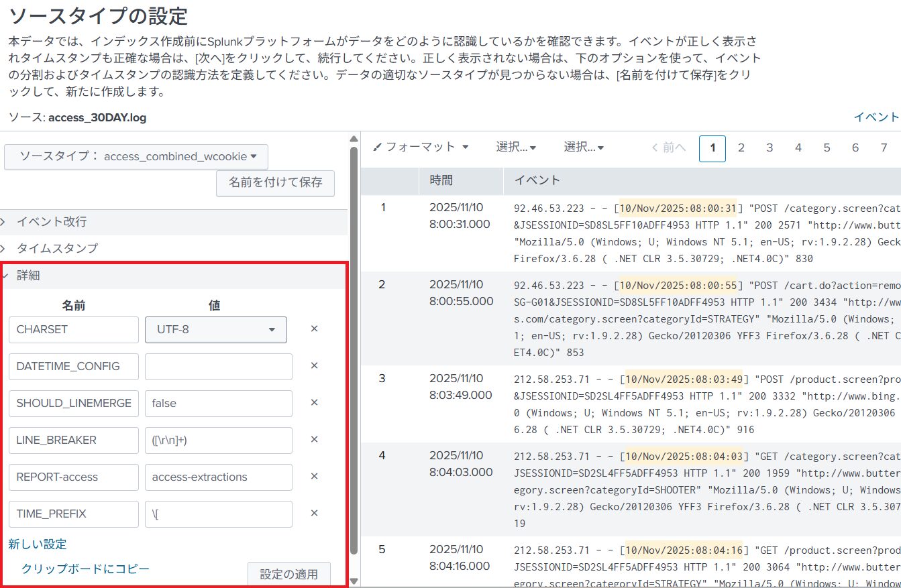Open the ソースタイプ access_combined_wcookie dropdown

[x=136, y=157]
